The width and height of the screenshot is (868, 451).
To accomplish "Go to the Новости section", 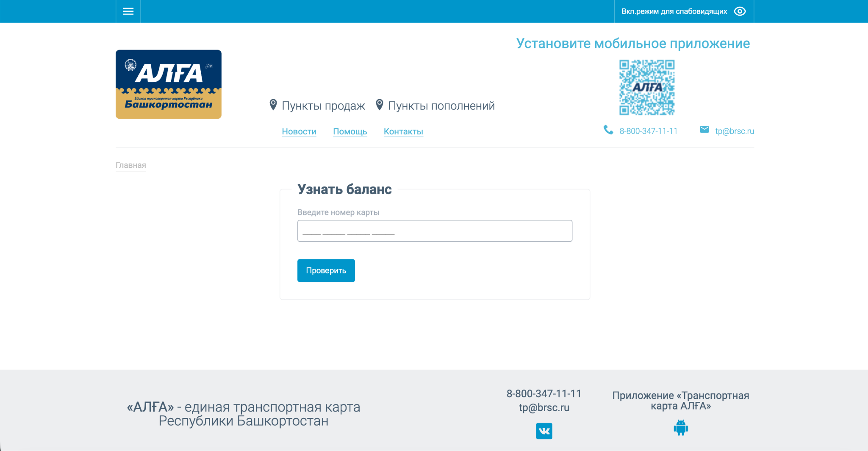I will point(299,131).
